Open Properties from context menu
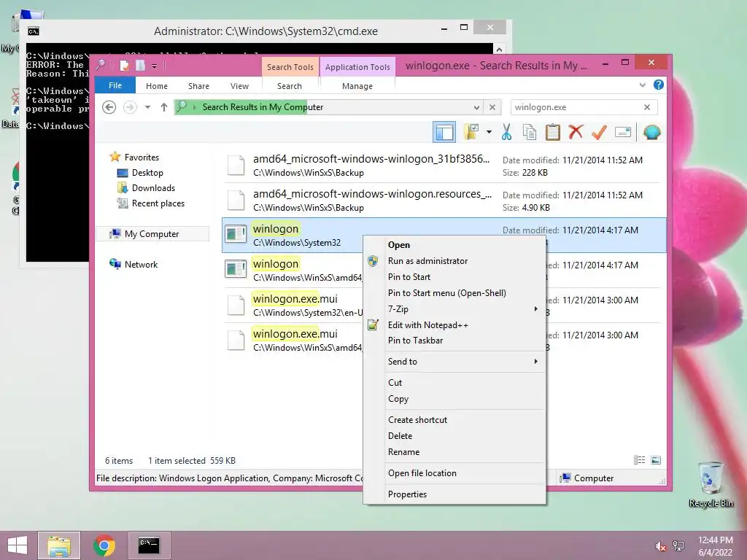 point(455,494)
